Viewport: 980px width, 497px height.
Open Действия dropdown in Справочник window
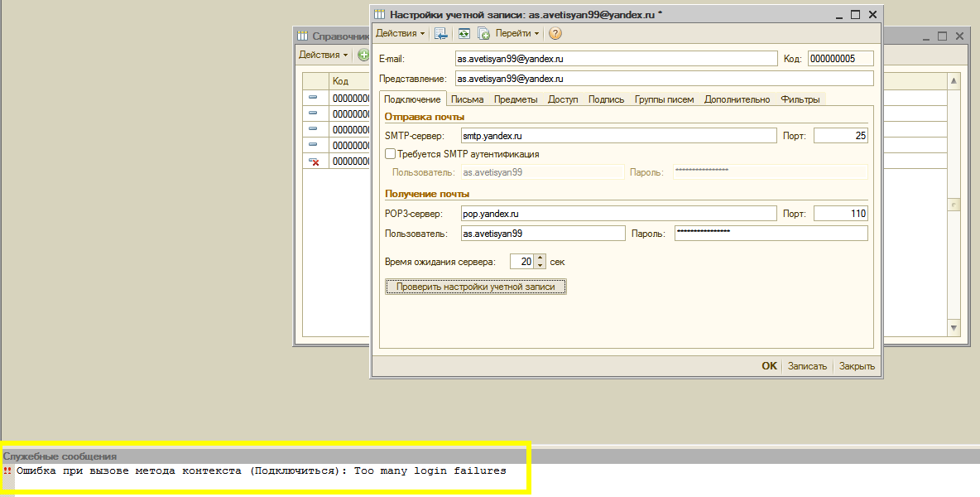click(323, 55)
